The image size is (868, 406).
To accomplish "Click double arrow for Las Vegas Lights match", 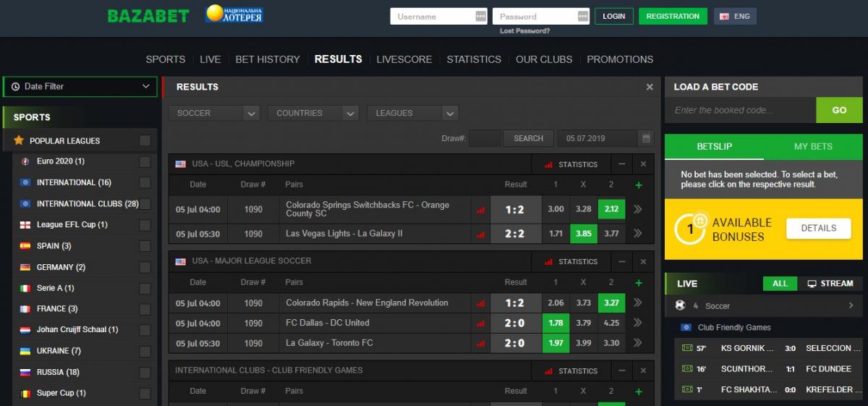I will [637, 234].
